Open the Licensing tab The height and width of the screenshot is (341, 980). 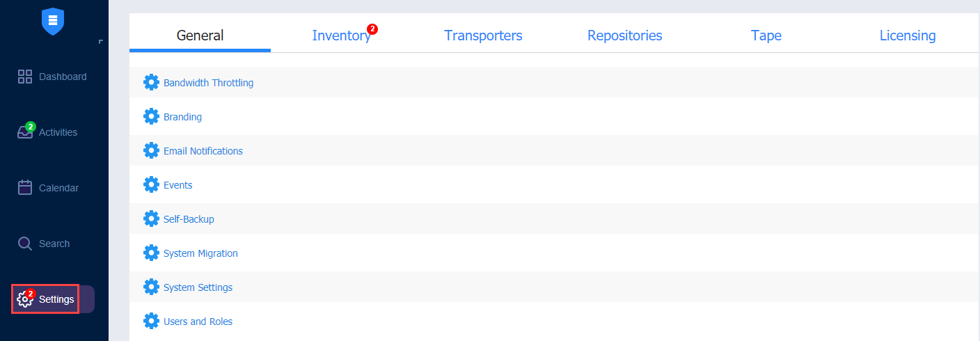click(908, 35)
